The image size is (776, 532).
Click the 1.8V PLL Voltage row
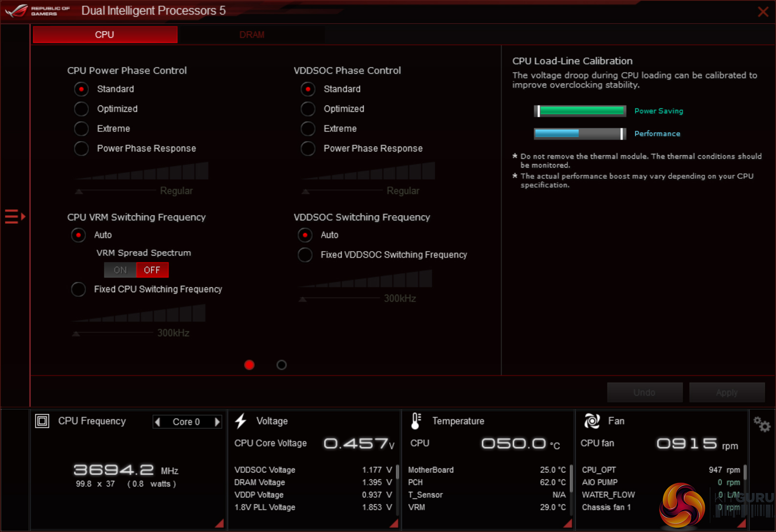click(313, 507)
